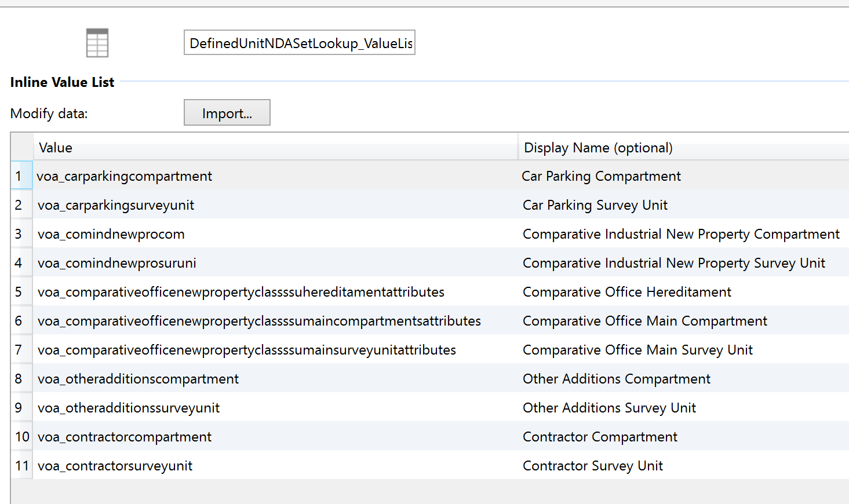Click the Display Name (optional) column header
This screenshot has height=504, width=849.
(597, 148)
